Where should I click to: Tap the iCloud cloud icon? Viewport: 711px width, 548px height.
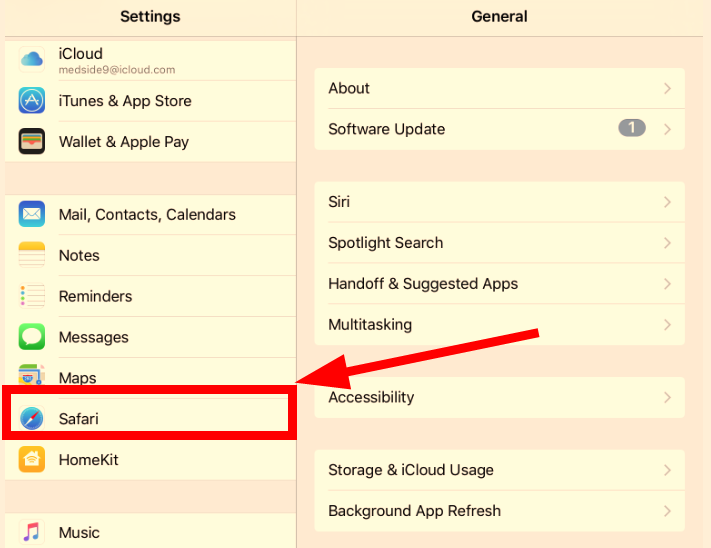[x=32, y=59]
